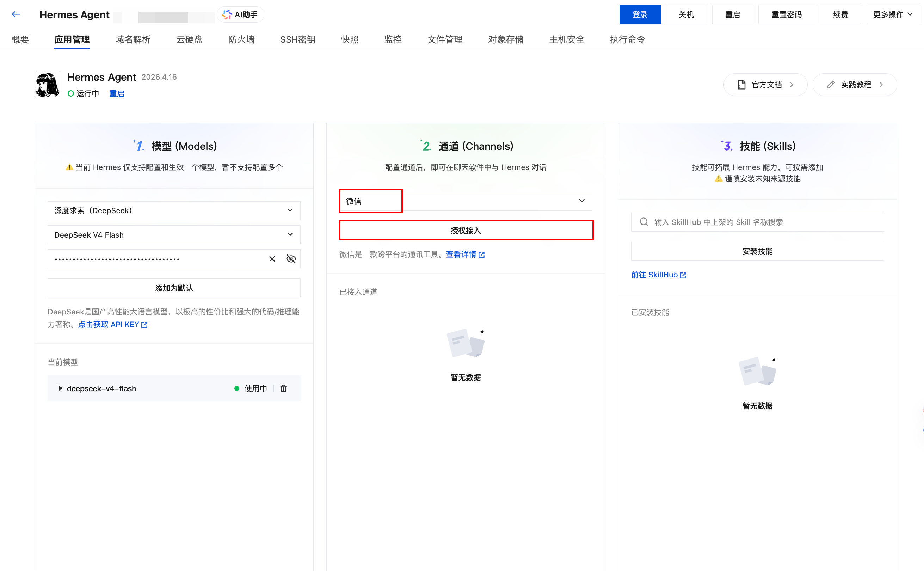
Task: Click the blue 登录 button
Action: click(x=640, y=14)
